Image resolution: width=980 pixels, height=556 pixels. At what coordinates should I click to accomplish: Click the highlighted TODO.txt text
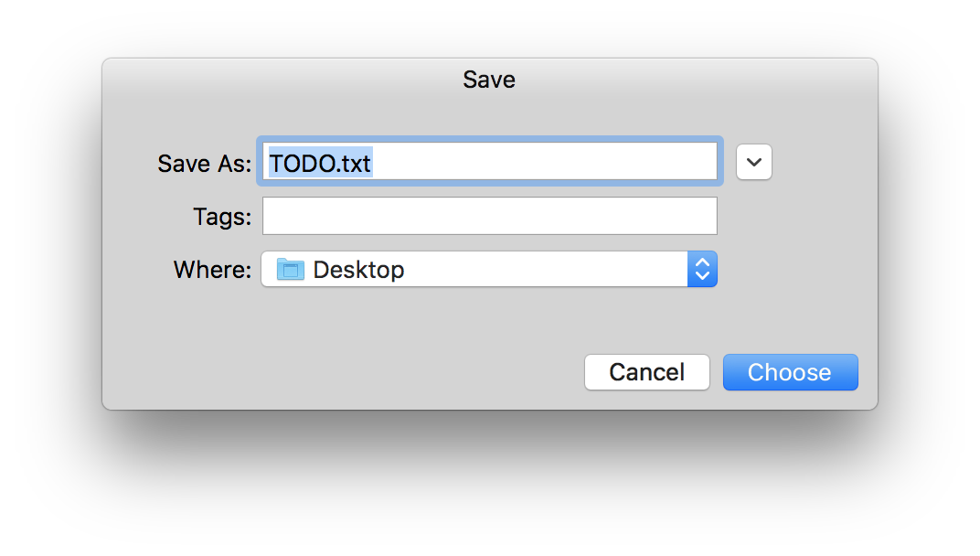click(x=321, y=163)
